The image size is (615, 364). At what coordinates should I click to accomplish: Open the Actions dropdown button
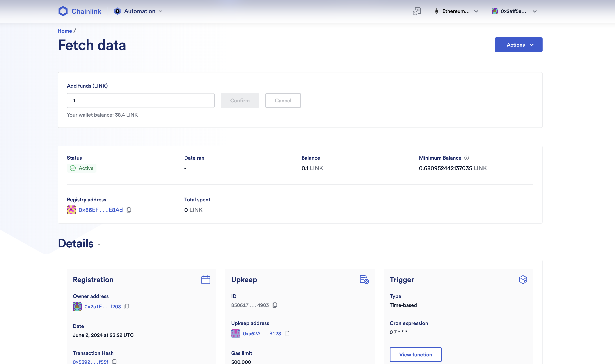click(518, 45)
